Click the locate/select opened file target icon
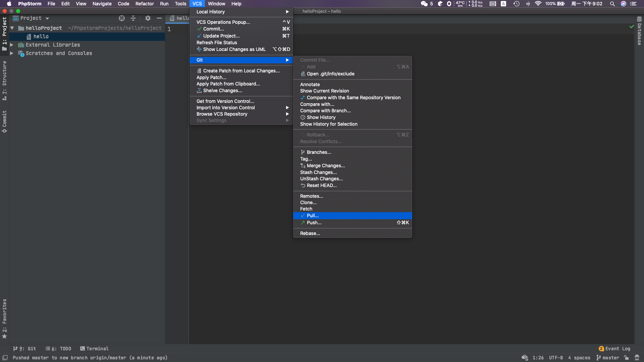644x362 pixels. 122,18
